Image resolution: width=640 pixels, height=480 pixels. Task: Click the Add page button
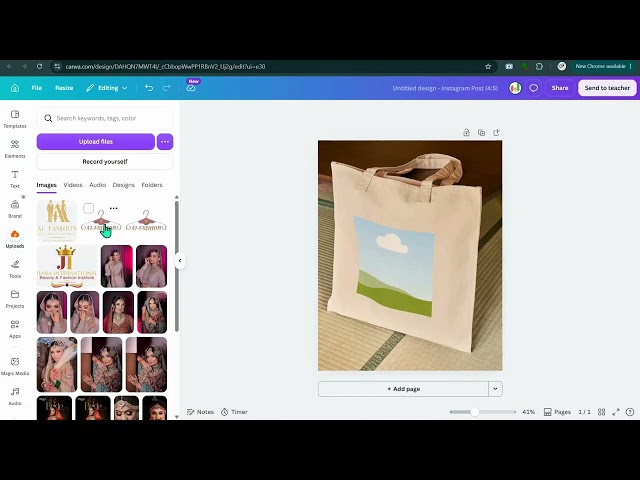point(403,389)
